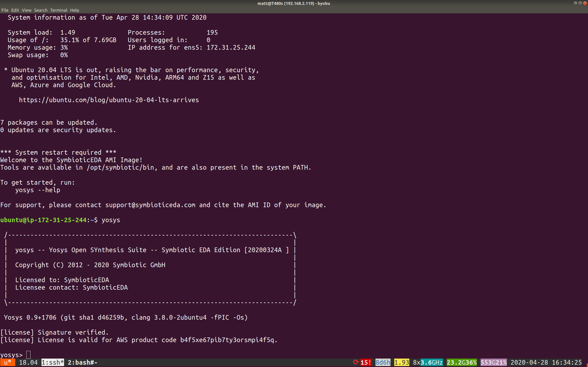This screenshot has width=588, height=367.
Task: Click '7 packages can be updated.' line
Action: (x=49, y=122)
